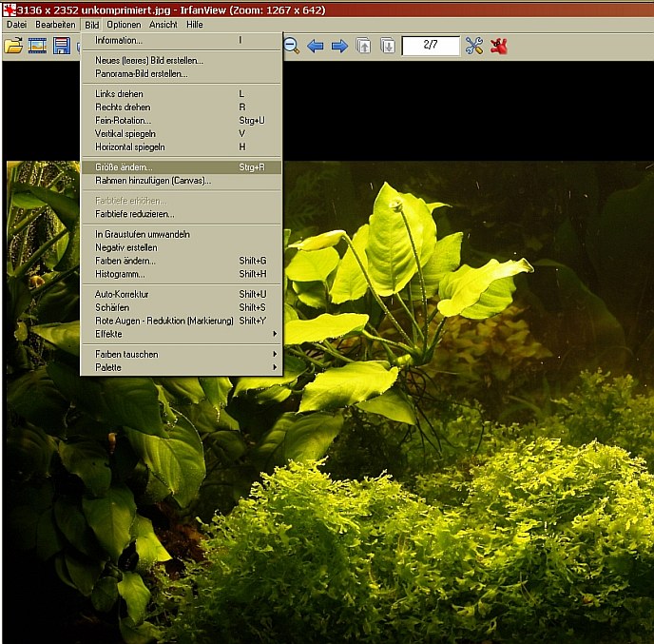The width and height of the screenshot is (654, 644).
Task: Click the open file folder icon
Action: pos(13,46)
